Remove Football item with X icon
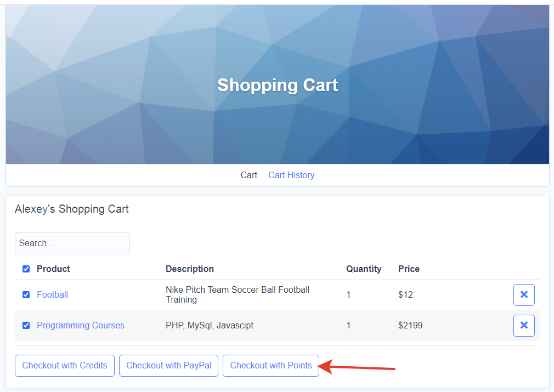The height and width of the screenshot is (392, 554). [524, 294]
